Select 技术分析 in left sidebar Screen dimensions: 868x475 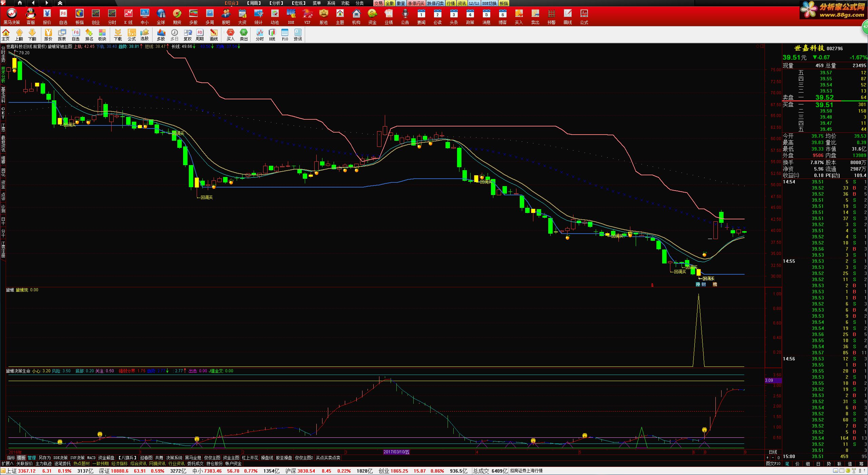pos(3,75)
